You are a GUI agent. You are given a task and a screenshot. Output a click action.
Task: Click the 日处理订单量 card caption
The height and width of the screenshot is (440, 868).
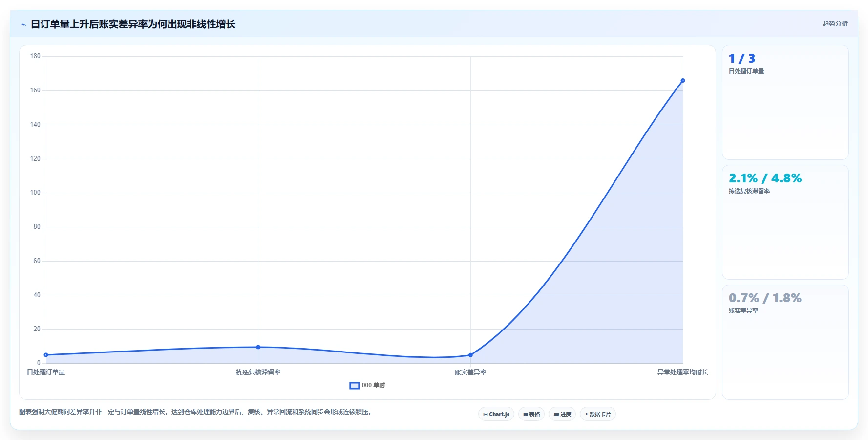point(746,71)
